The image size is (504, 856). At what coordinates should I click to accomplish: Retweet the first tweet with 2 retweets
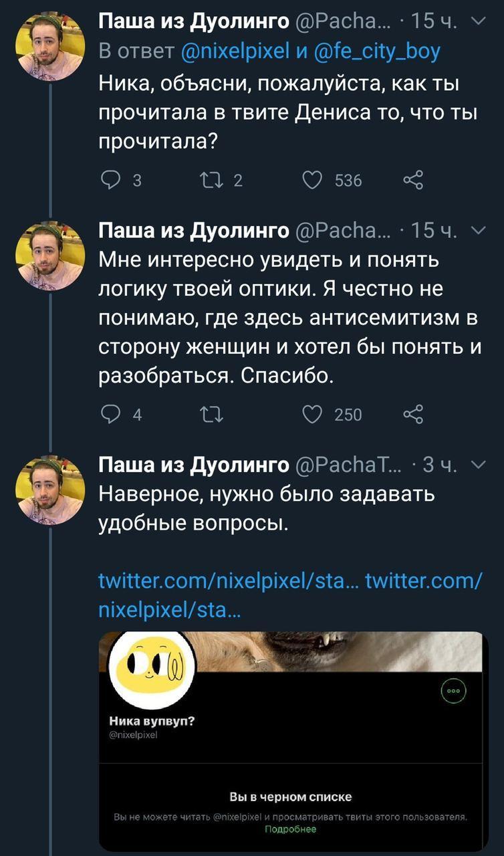[x=209, y=180]
